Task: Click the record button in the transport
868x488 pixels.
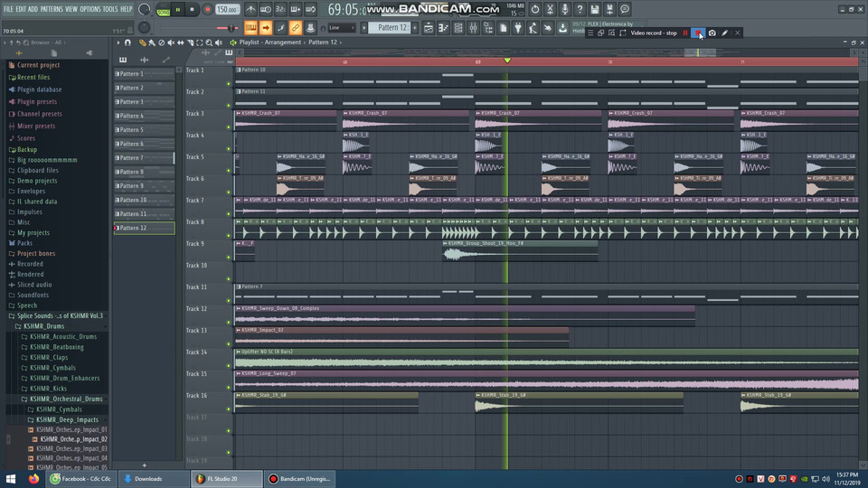Action: tap(207, 9)
